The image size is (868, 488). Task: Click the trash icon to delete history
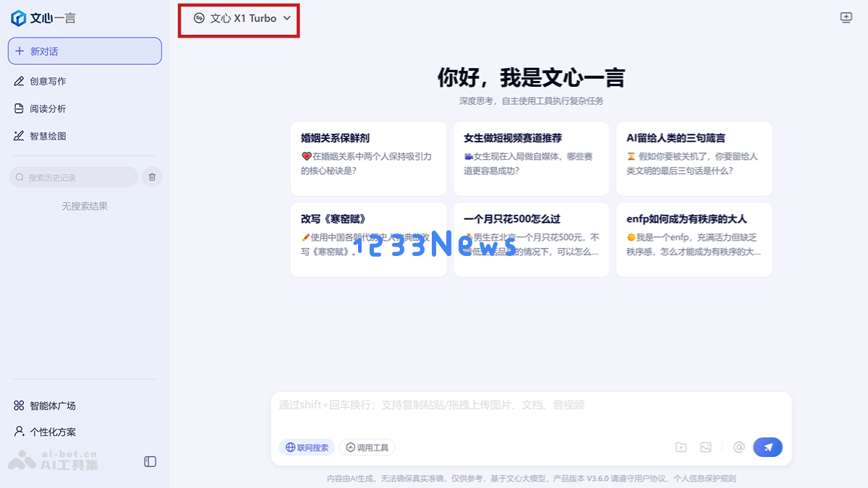coord(152,177)
